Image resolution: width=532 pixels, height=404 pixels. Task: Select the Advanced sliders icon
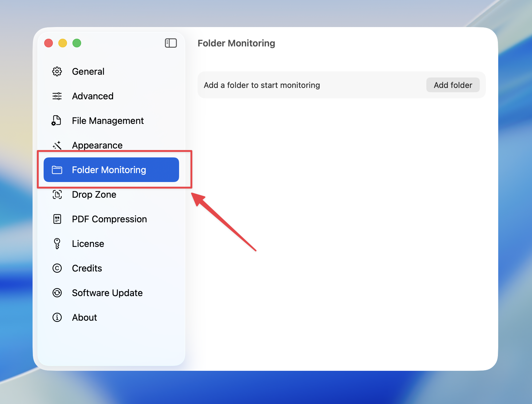(57, 96)
